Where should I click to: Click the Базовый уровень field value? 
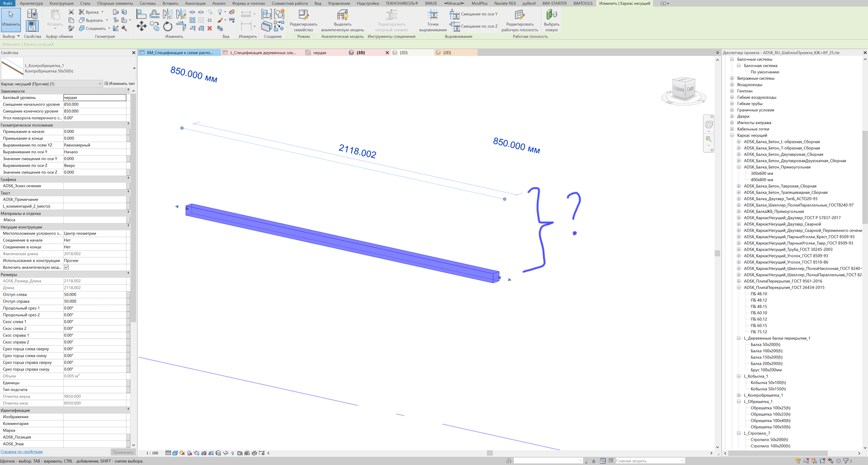click(95, 98)
